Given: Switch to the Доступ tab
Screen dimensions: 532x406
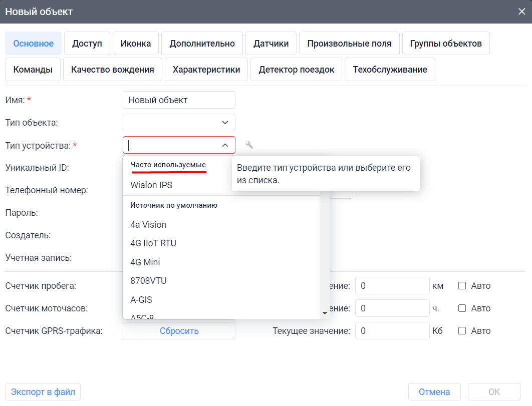Looking at the screenshot, I should tap(87, 43).
